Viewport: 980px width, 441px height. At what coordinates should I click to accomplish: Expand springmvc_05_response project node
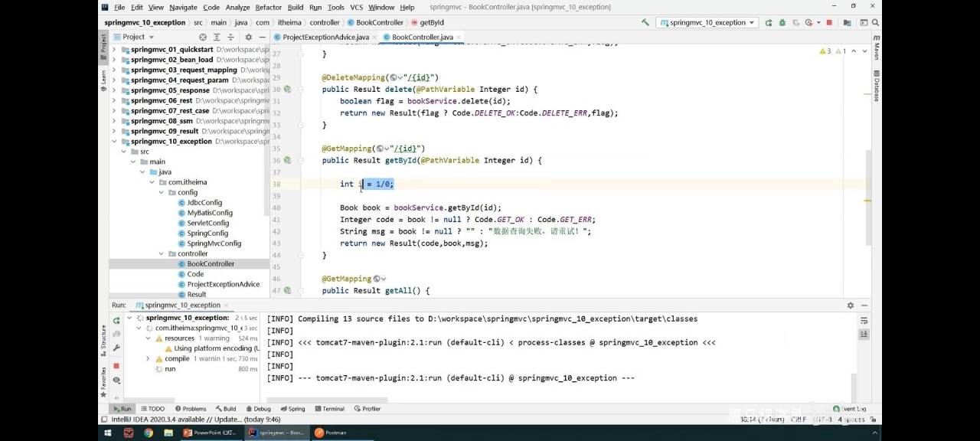[115, 90]
